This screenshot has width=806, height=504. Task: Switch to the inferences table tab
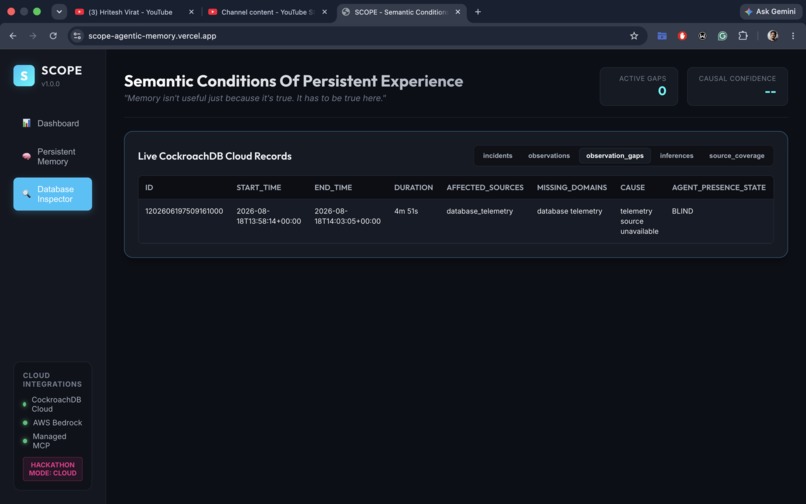tap(676, 156)
